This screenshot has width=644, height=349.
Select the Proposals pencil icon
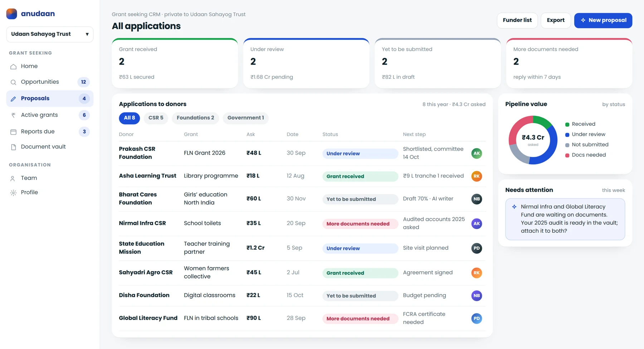click(13, 99)
